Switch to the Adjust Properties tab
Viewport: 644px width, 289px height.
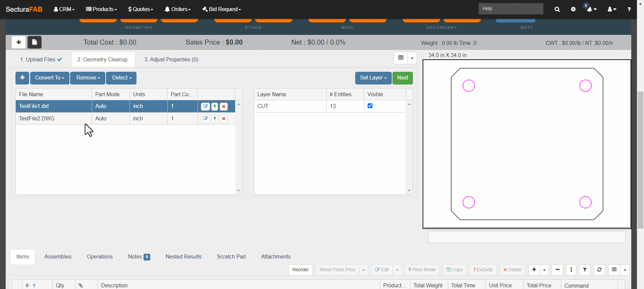171,59
